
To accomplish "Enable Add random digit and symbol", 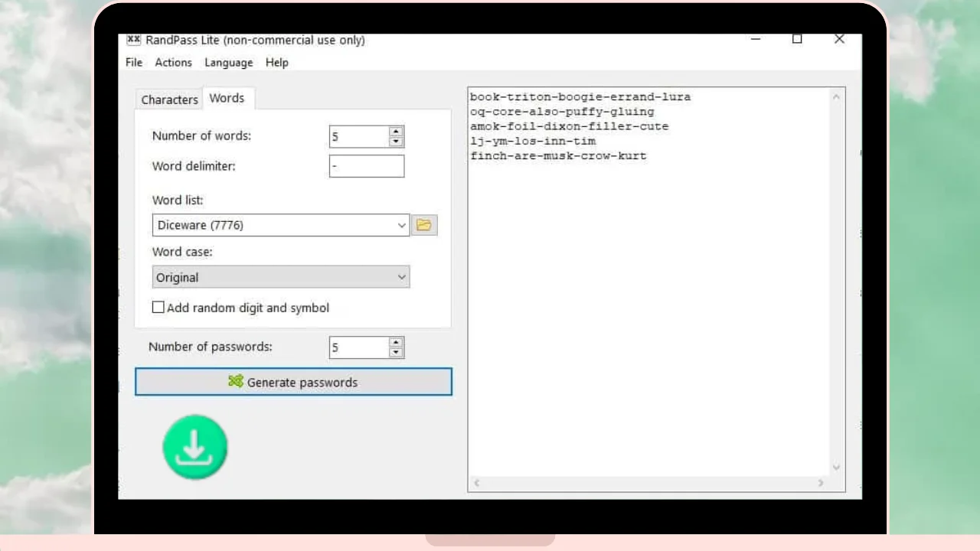I will [x=158, y=308].
